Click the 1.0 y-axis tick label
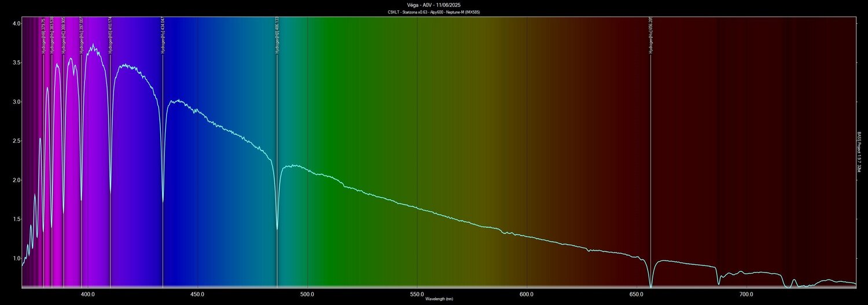This screenshot has width=868, height=305. click(x=17, y=258)
